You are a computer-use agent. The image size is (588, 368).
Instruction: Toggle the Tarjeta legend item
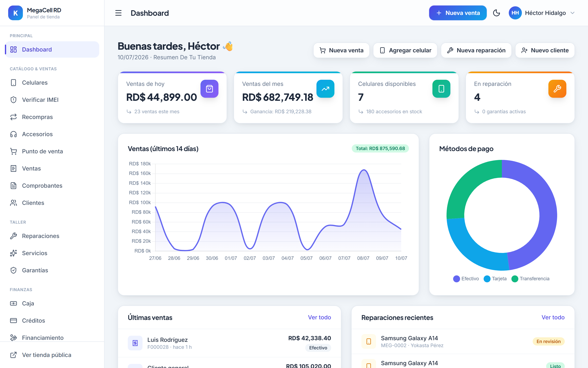495,279
